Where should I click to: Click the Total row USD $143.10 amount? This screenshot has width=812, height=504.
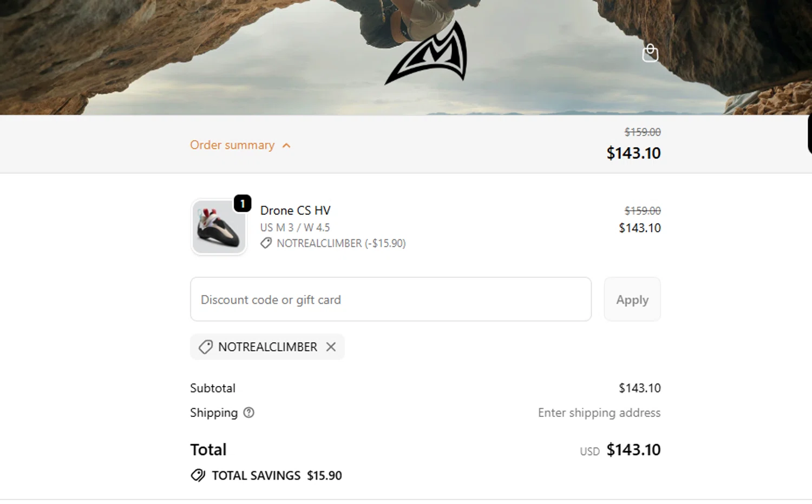point(633,450)
